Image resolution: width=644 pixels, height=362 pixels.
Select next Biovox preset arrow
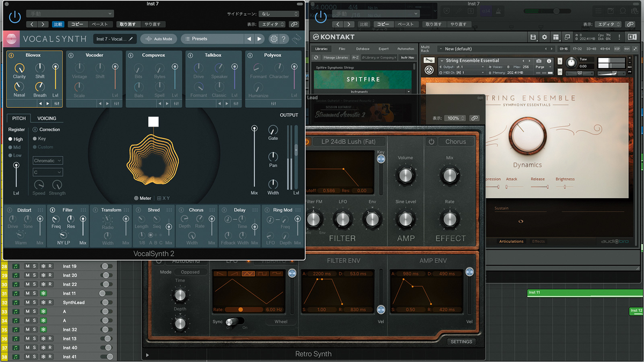pyautogui.click(x=47, y=103)
